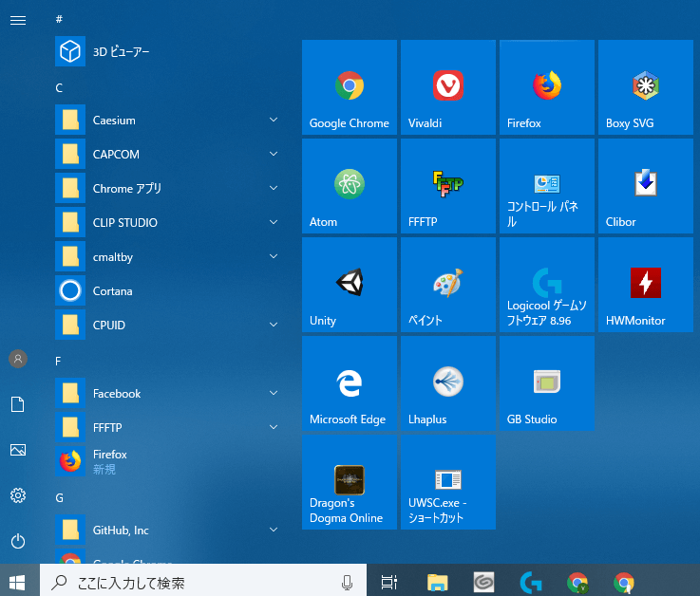Screen dimensions: 700x596
Task: Launch the Clibor tile
Action: coord(646,186)
